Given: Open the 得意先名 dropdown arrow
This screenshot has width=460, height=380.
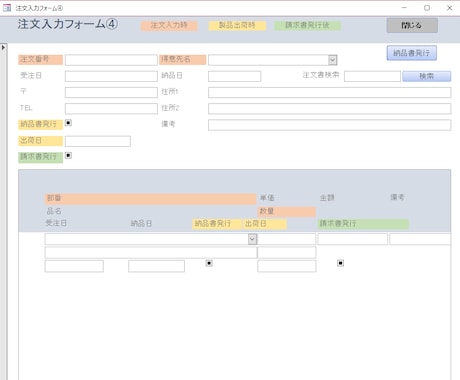Looking at the screenshot, I should [333, 60].
